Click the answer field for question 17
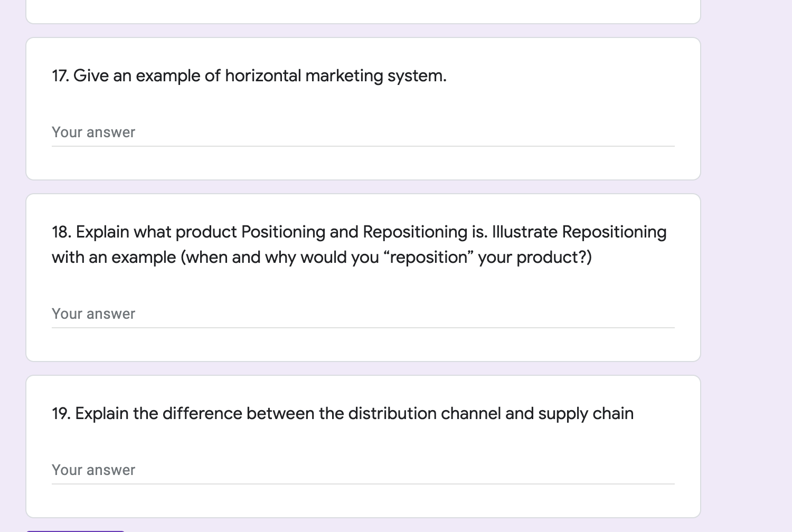The height and width of the screenshot is (532, 792). pos(363,132)
